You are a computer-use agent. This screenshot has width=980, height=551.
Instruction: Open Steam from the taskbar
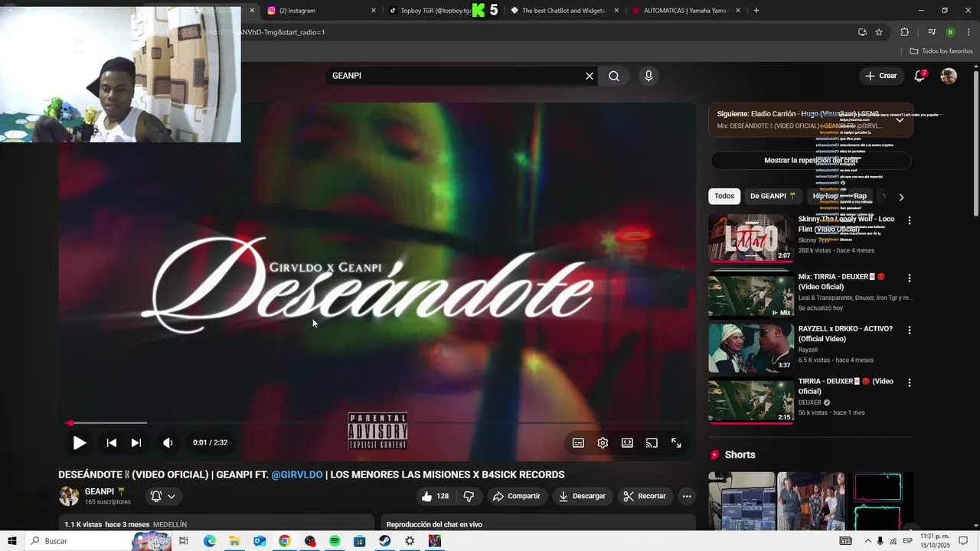point(384,541)
